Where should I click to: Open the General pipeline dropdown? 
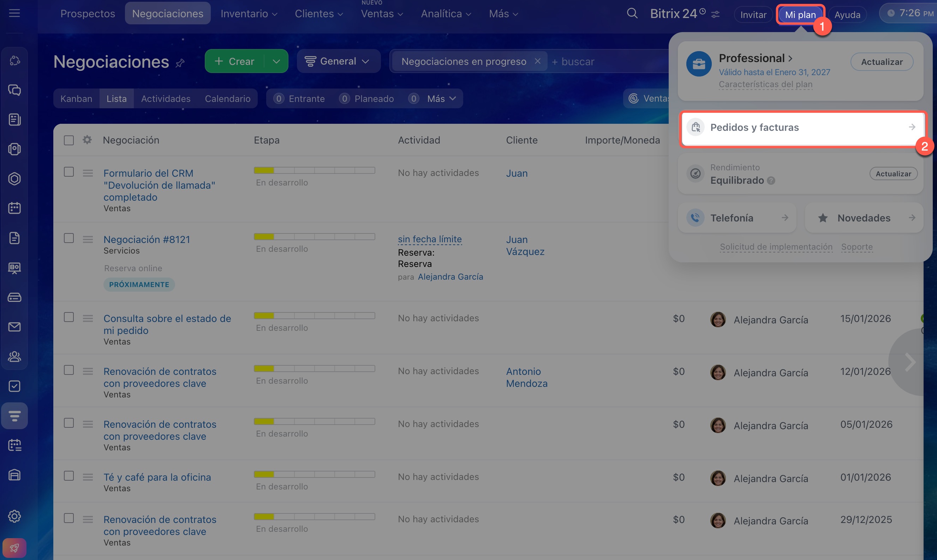(x=338, y=61)
